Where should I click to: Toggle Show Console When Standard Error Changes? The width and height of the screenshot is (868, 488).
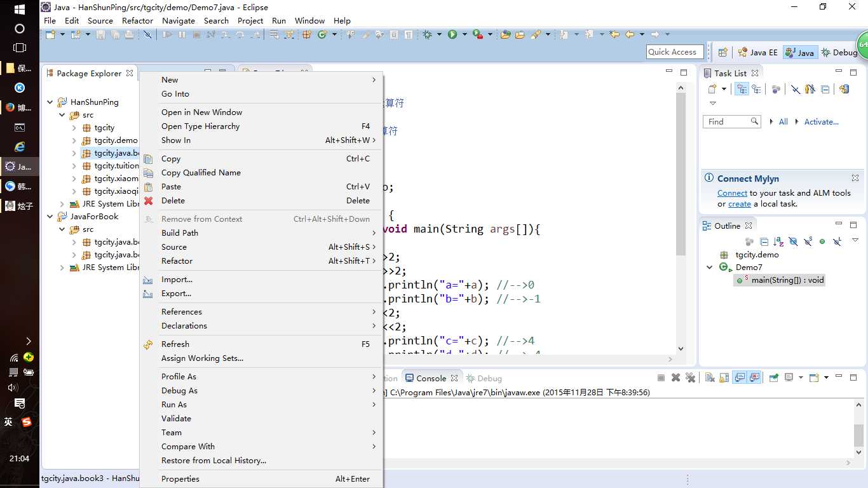point(754,377)
